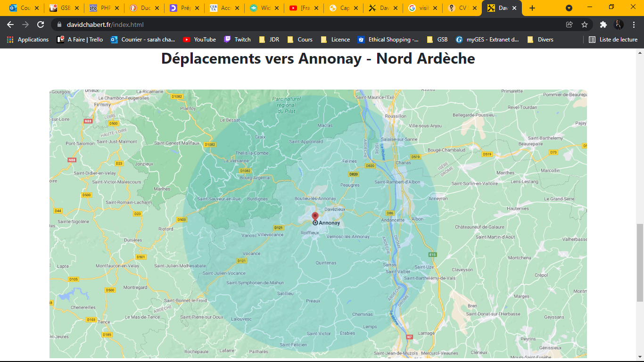Click the E15 highway badge
The height and width of the screenshot is (362, 644).
click(x=432, y=255)
